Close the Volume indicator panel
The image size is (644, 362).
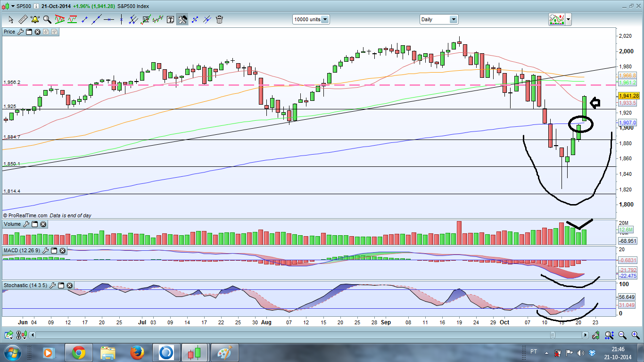coord(43,224)
